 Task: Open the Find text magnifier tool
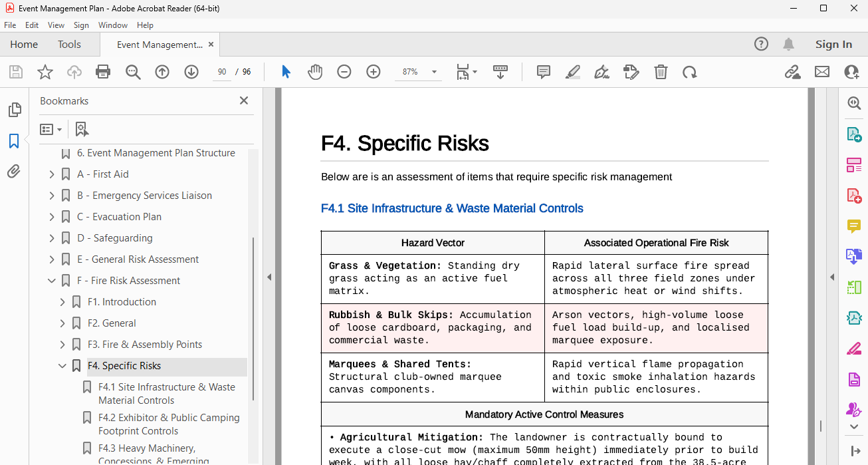point(133,72)
